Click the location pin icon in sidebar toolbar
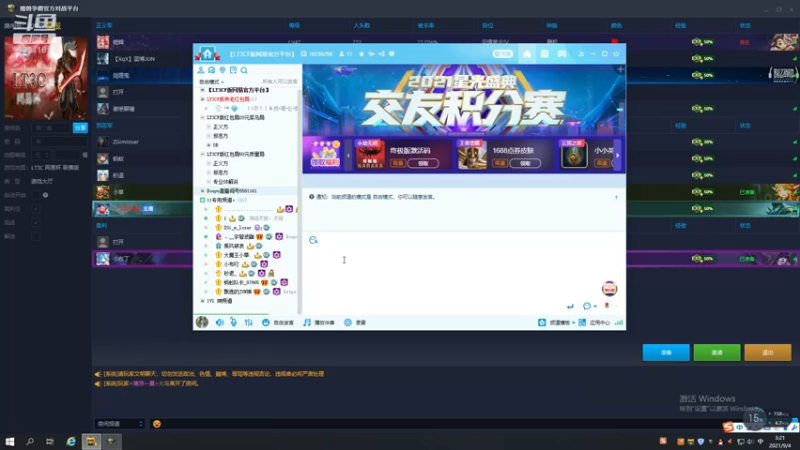 click(222, 70)
